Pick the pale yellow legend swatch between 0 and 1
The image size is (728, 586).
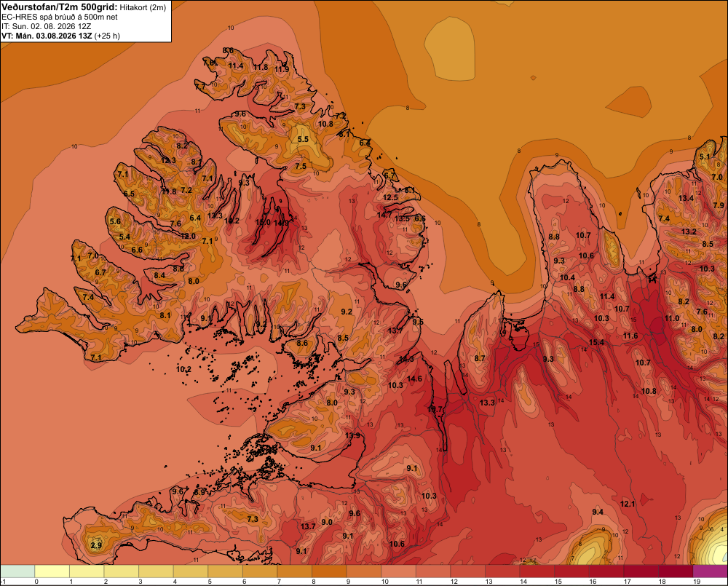tap(52, 571)
